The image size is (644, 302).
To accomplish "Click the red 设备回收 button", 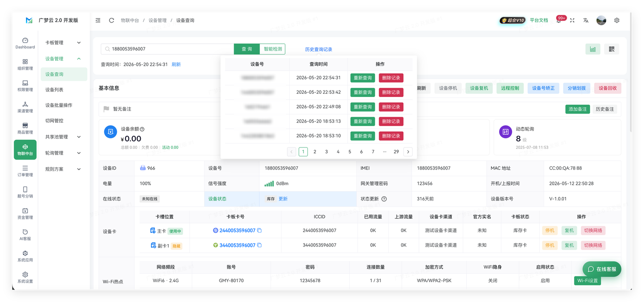I will click(x=608, y=88).
